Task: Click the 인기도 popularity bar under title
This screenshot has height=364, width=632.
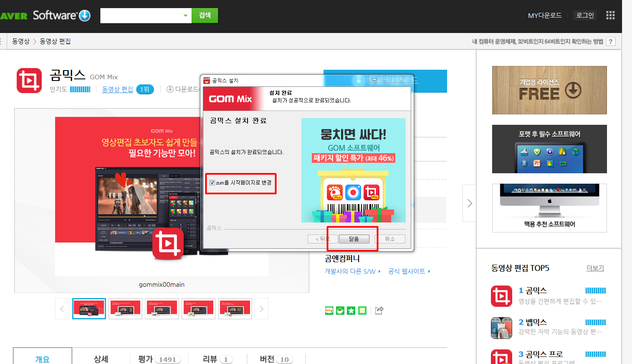Action: click(80, 89)
